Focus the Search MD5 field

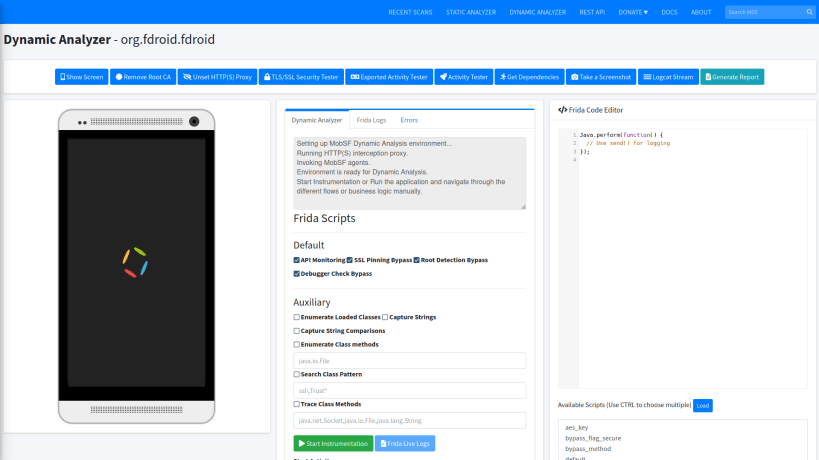764,12
